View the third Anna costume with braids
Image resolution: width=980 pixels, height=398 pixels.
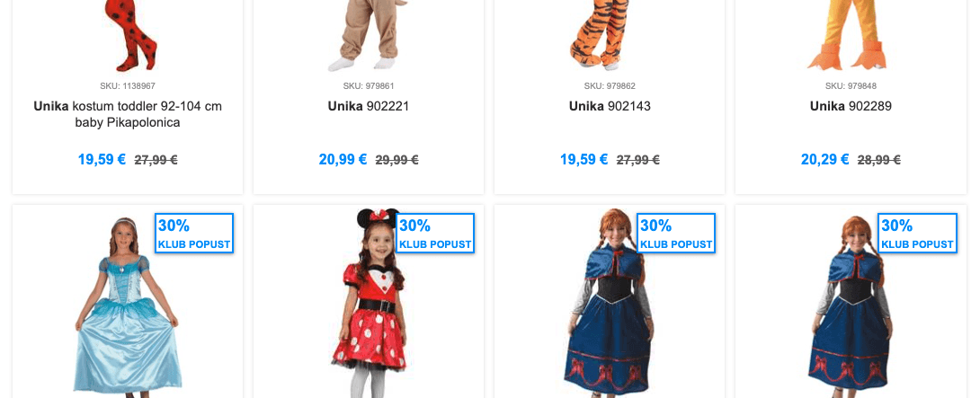610,303
